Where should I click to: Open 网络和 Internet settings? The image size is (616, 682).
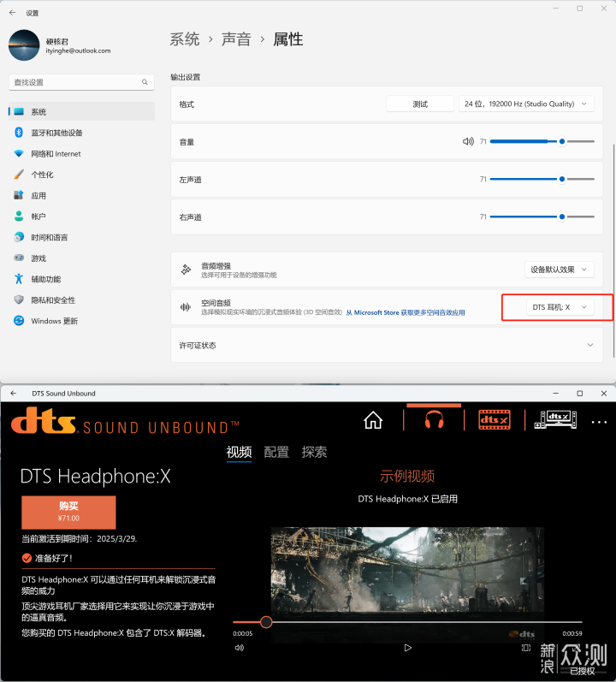(81, 153)
